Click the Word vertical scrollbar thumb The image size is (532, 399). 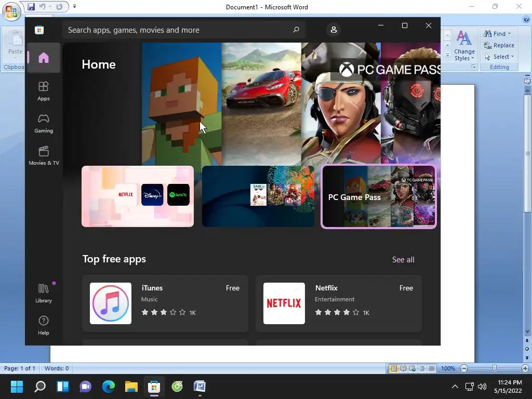click(x=527, y=154)
